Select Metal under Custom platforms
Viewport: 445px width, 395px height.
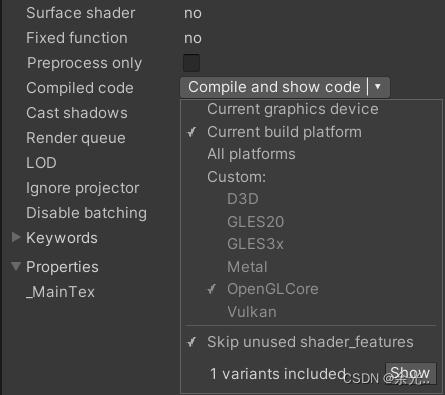247,267
